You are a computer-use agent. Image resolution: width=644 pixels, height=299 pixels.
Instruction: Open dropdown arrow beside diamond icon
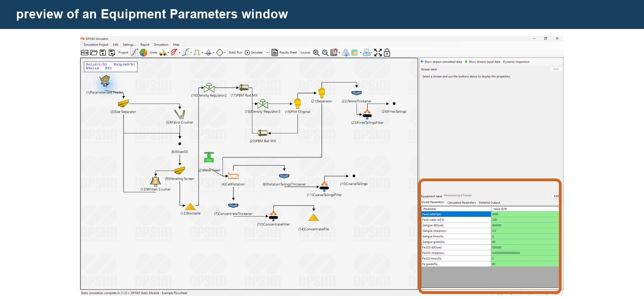click(225, 53)
